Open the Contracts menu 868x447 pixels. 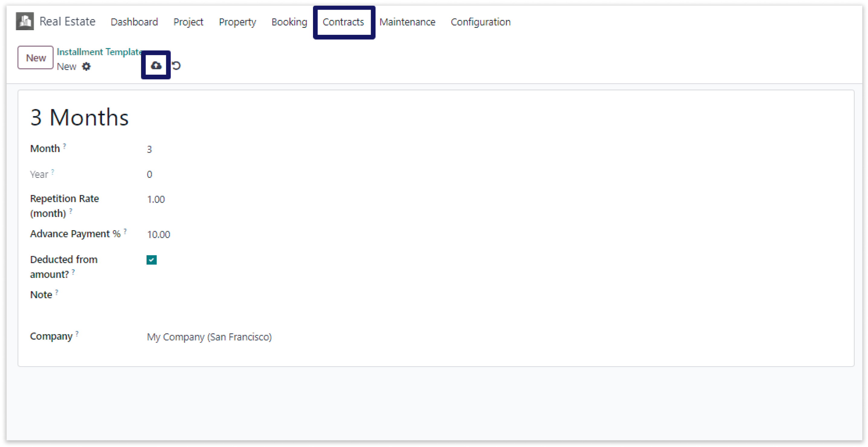tap(343, 22)
